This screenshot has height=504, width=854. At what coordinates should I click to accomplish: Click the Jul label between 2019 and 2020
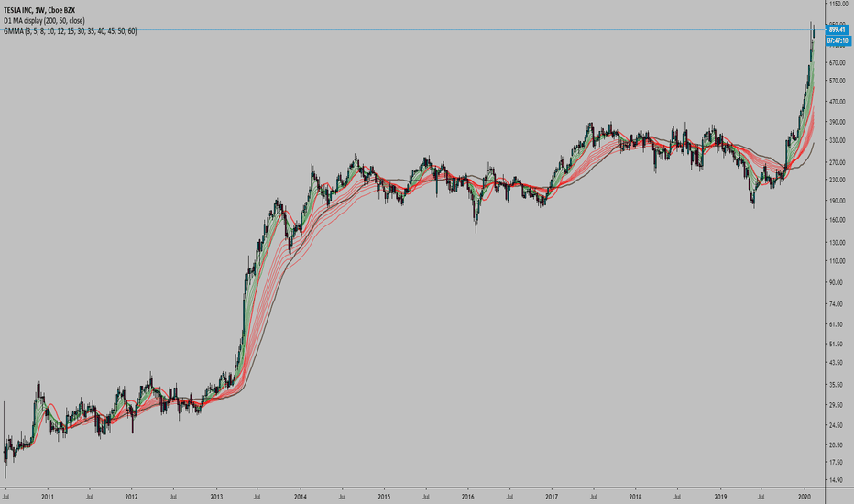[x=761, y=497]
